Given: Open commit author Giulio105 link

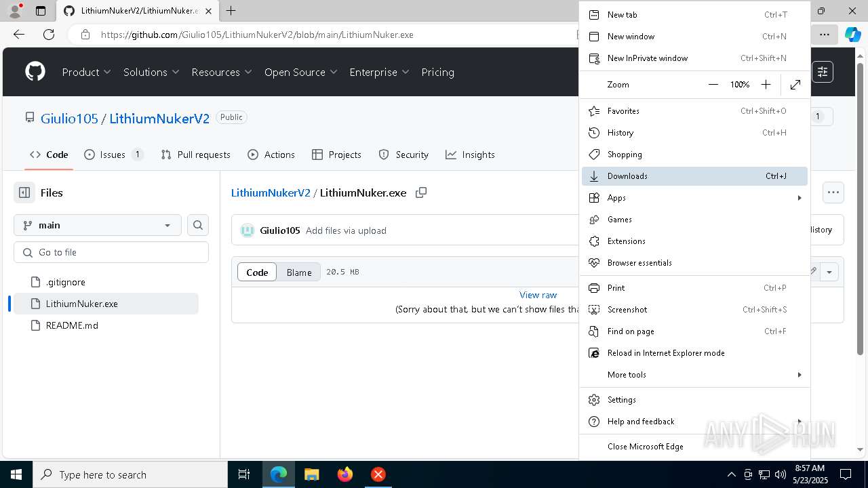Looking at the screenshot, I should 279,230.
